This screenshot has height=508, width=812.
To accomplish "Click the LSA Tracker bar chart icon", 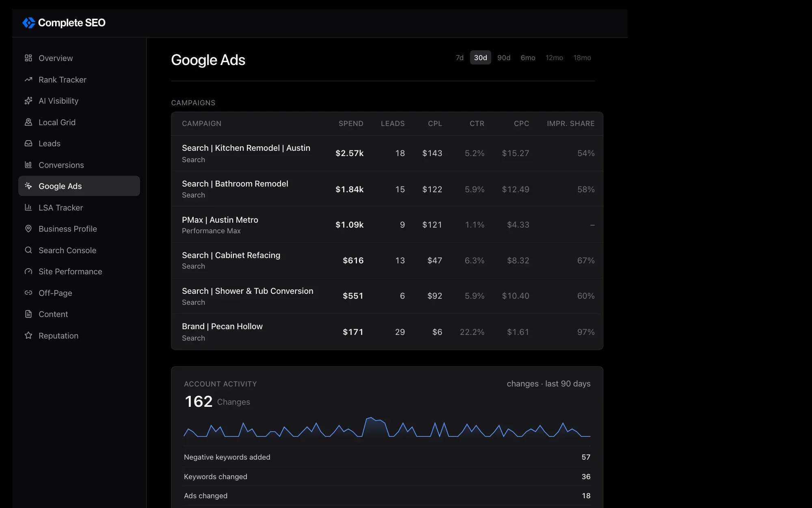I will (28, 208).
